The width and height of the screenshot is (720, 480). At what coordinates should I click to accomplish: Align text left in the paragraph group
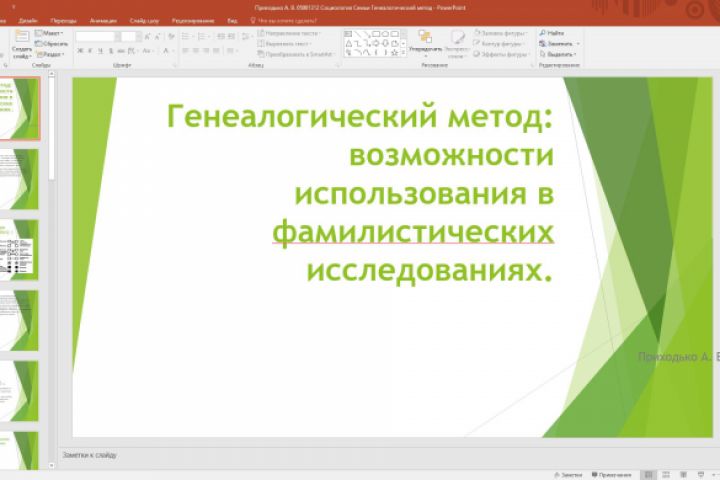(x=185, y=51)
